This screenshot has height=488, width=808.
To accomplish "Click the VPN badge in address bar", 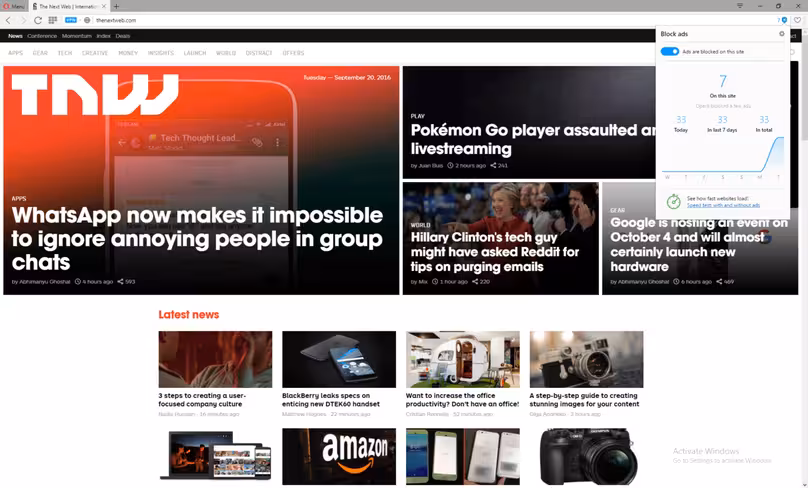I will pos(71,20).
